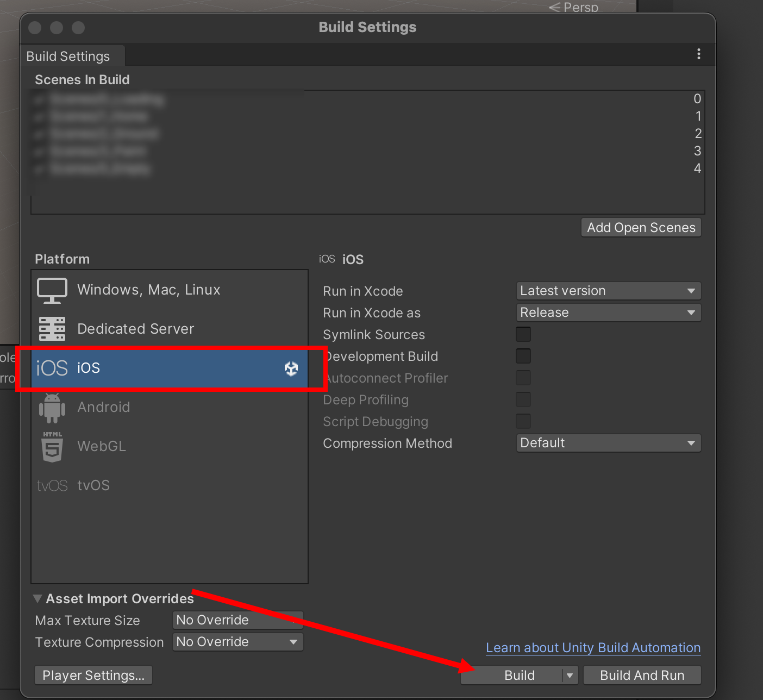Enable the Development Build checkbox
763x700 pixels.
pos(523,356)
